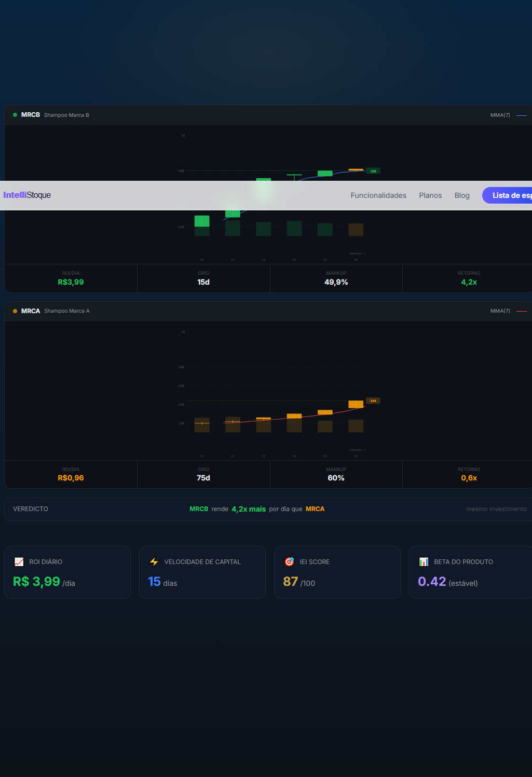Screen dimensions: 532x777
Task: Click the IntelliStoque logo
Action: 27,195
